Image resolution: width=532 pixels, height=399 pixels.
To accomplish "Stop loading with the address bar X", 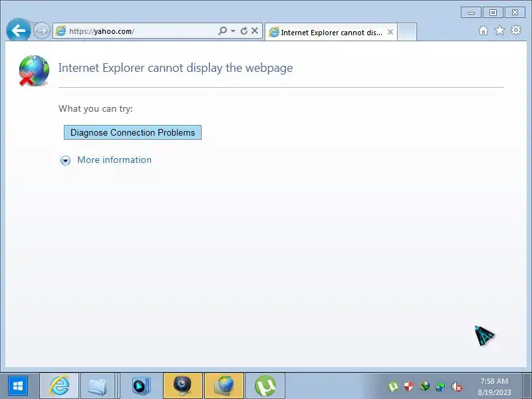I will click(255, 31).
